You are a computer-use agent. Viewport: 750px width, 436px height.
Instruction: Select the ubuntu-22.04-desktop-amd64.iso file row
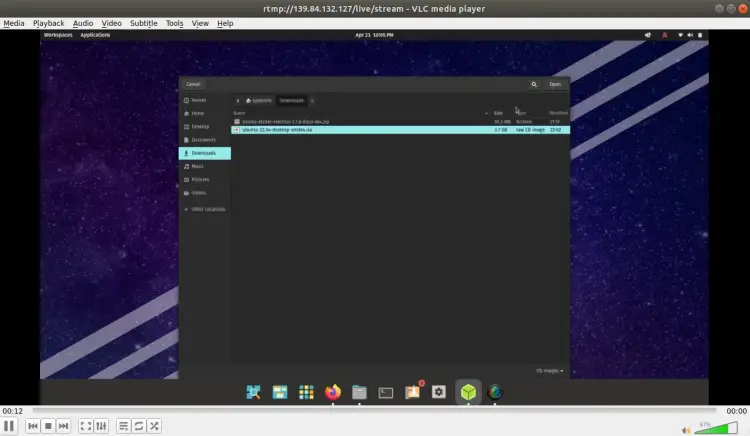(x=400, y=130)
